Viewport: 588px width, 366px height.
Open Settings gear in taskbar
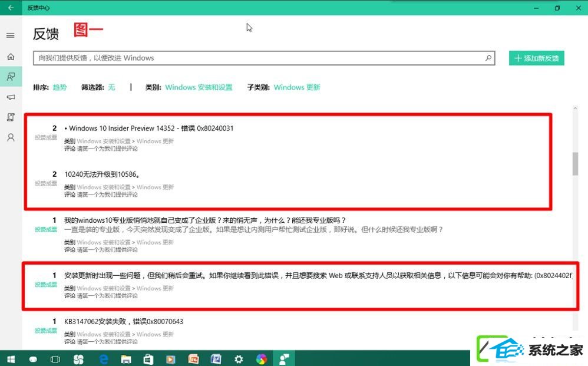tap(239, 360)
